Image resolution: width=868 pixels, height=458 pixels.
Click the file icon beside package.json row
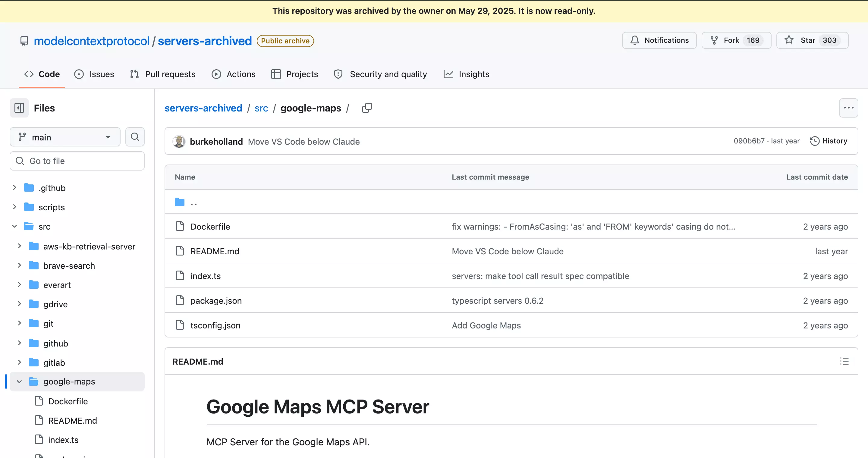point(180,300)
